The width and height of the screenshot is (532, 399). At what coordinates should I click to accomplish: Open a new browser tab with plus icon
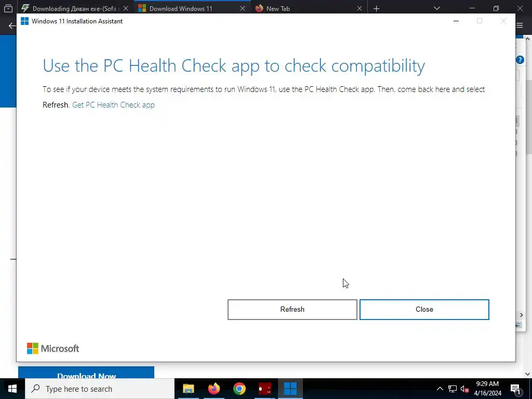376,8
